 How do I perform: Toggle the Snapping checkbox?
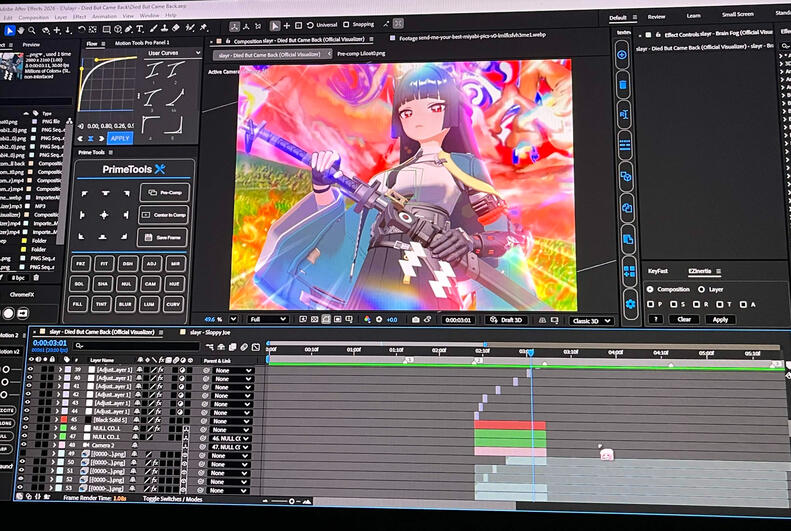(x=346, y=24)
